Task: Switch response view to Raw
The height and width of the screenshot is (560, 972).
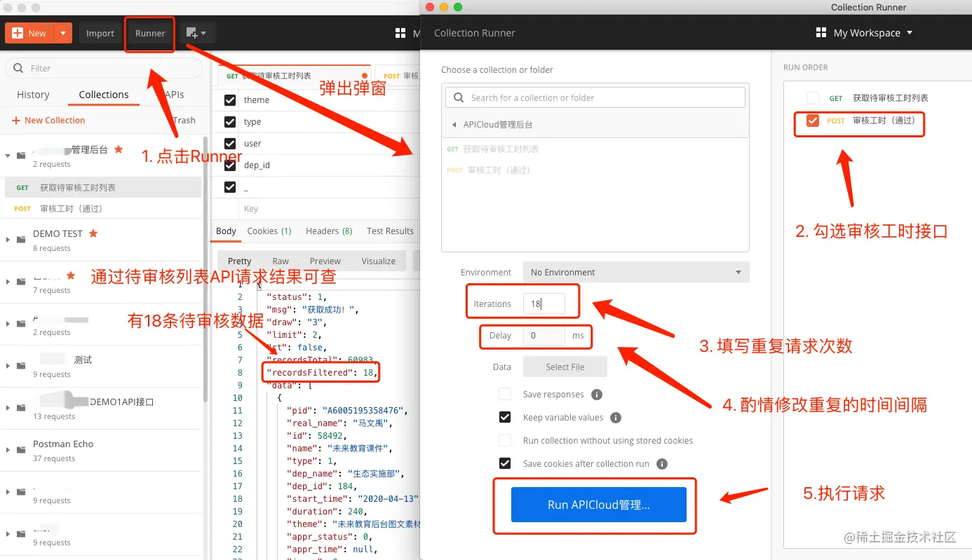Action: 281,261
